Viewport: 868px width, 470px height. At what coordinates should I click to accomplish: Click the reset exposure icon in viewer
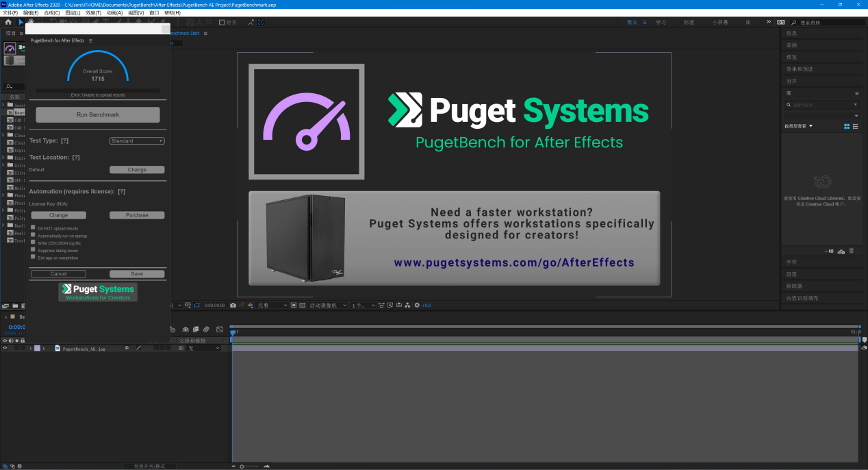(x=416, y=305)
